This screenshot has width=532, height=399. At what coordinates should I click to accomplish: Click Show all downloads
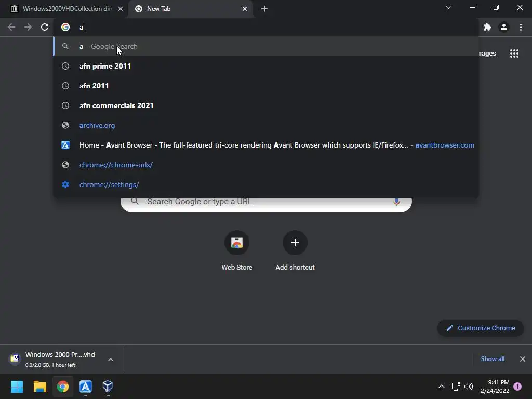[493, 359]
